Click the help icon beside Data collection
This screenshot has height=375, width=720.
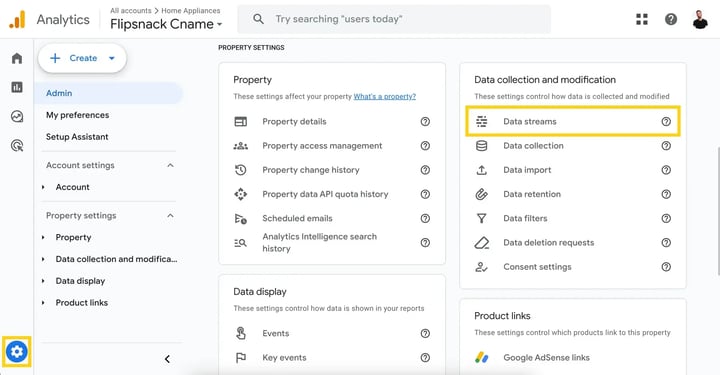[x=666, y=146]
